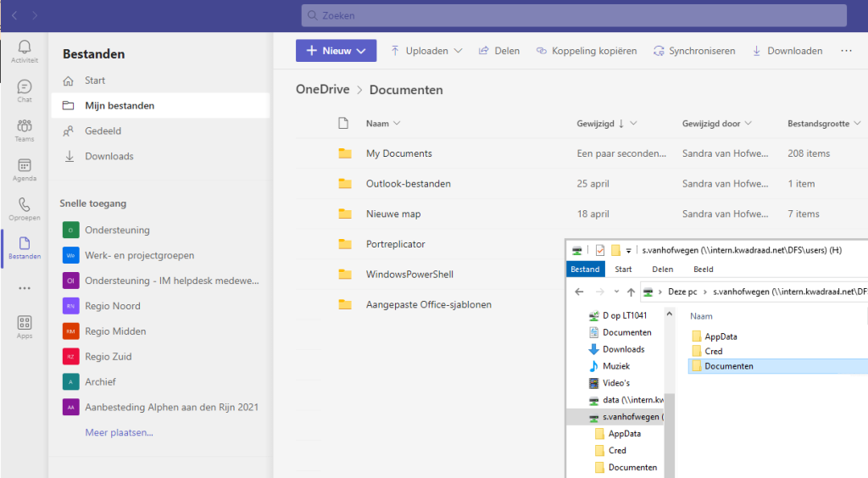Viewport: 868px width, 478px height.
Task: Open the WindowsPowerShell folder
Action: click(x=409, y=275)
